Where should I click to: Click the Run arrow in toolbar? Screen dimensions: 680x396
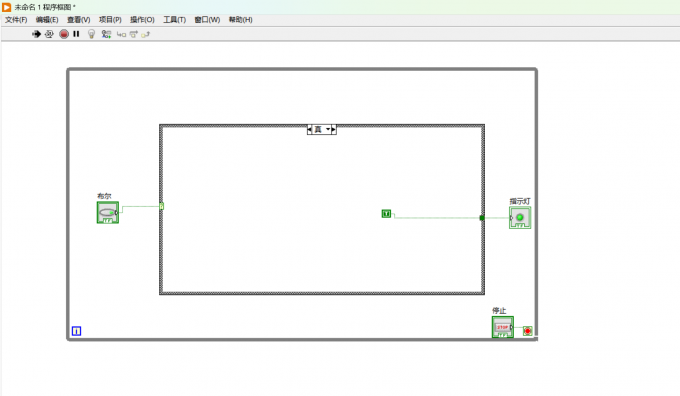36,34
